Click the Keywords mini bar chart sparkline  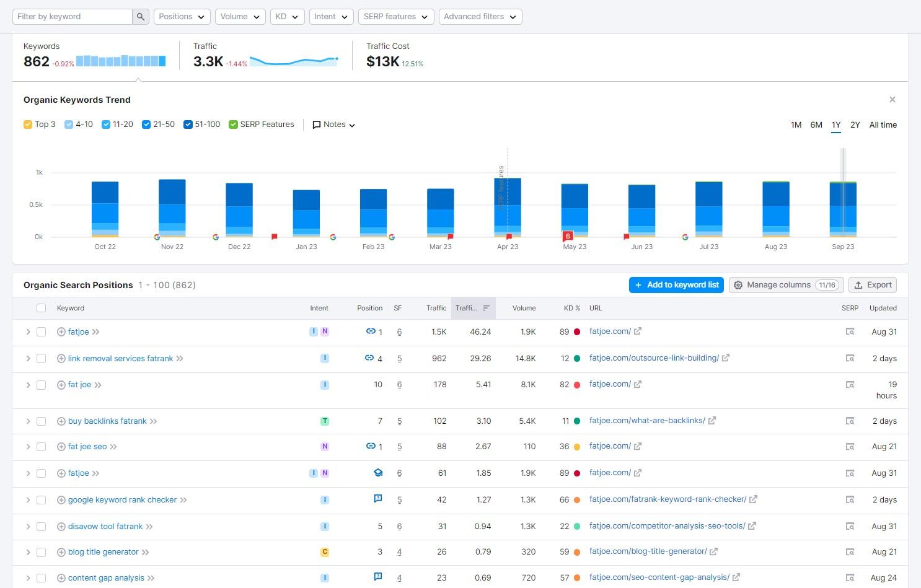(121, 61)
